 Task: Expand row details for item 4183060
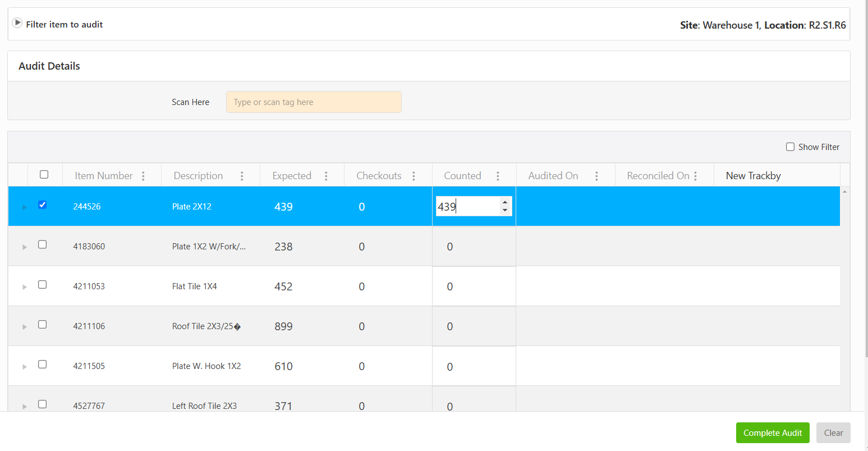24,247
